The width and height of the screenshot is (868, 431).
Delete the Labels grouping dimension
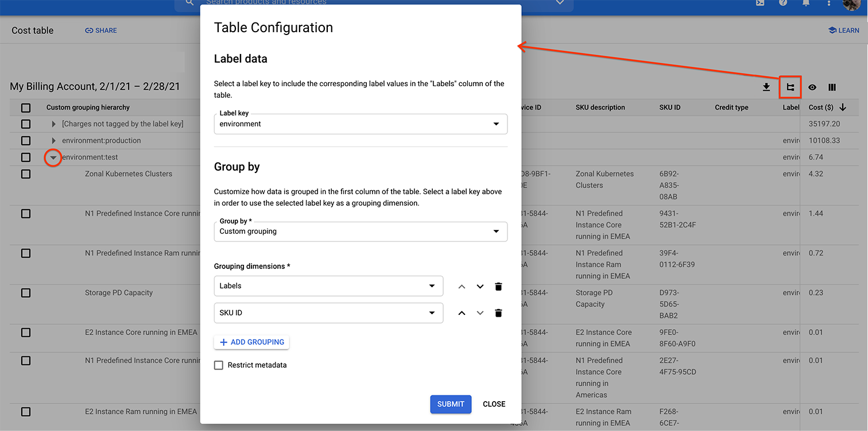[498, 286]
